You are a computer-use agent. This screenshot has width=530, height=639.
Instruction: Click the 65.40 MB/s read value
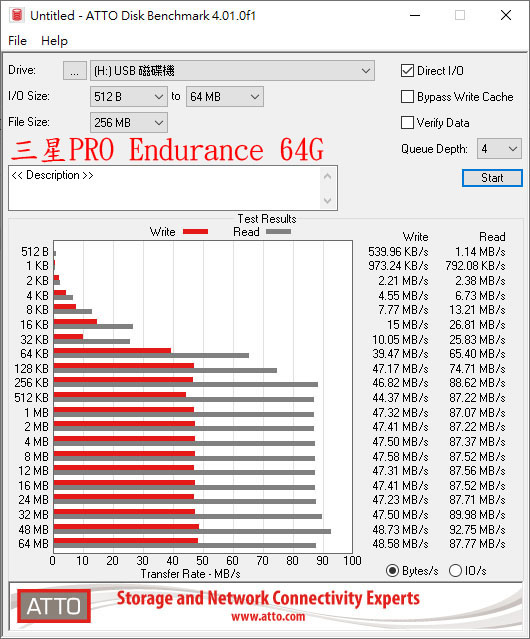coord(477,354)
